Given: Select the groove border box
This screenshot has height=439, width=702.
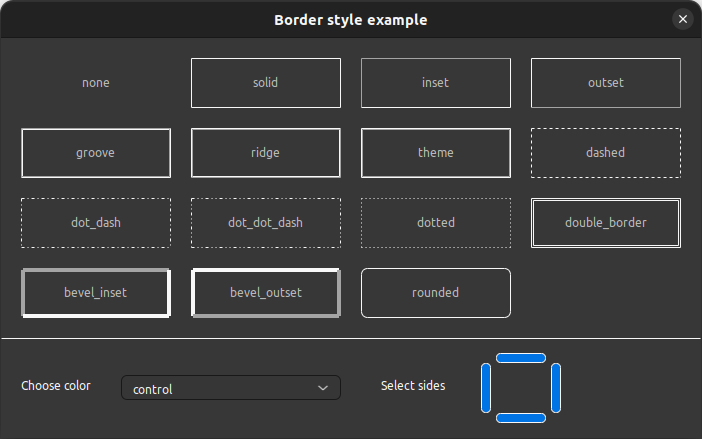Looking at the screenshot, I should (96, 153).
